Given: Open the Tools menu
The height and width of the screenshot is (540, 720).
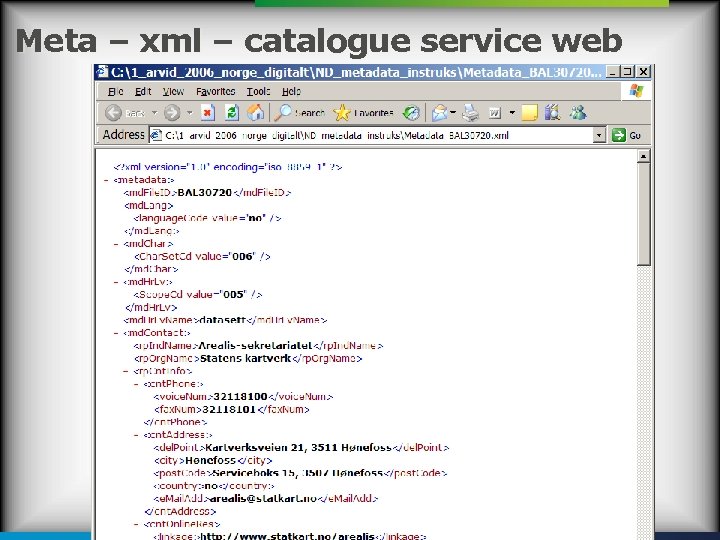Looking at the screenshot, I should (x=259, y=91).
